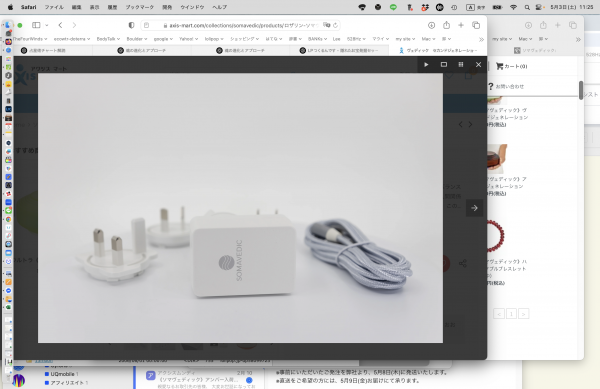Viewport: 600px width, 389px height.
Task: Go back in the front Safari window
Action: click(60, 25)
